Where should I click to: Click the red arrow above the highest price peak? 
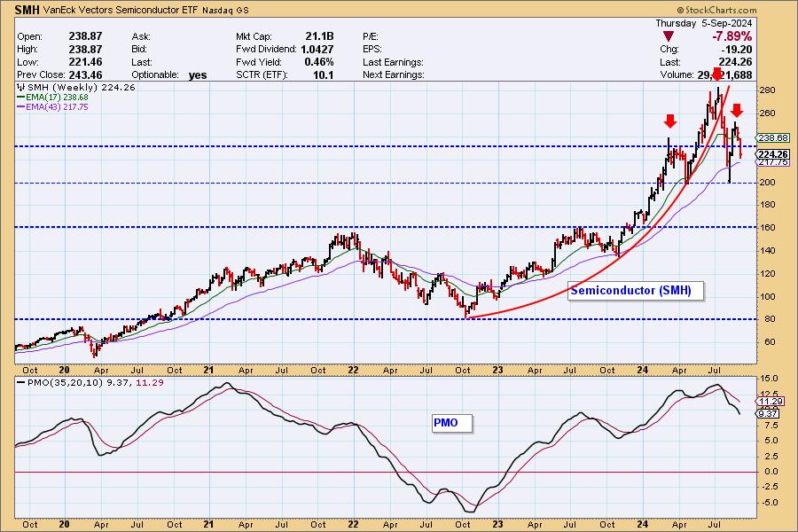coord(716,74)
